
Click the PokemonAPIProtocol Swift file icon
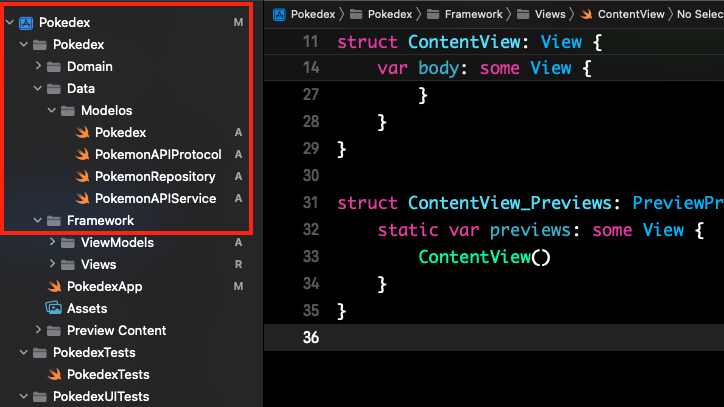tap(81, 154)
